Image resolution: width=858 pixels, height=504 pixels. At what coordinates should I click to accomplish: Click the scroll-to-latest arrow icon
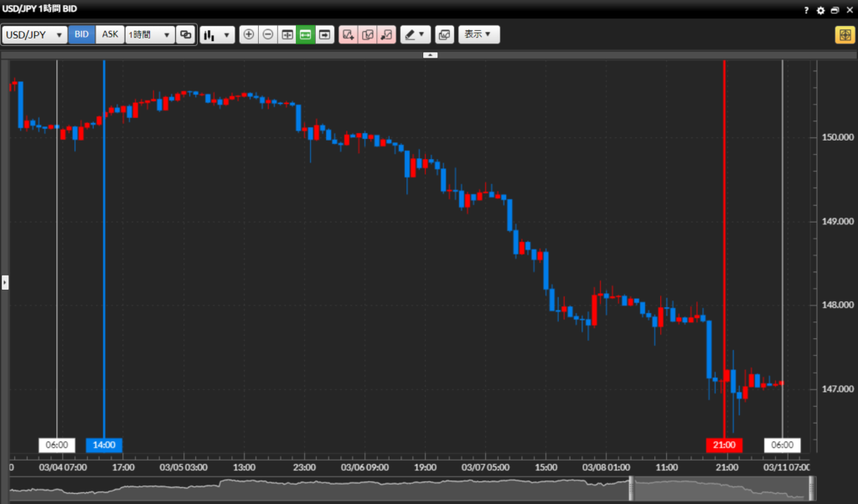tap(325, 35)
